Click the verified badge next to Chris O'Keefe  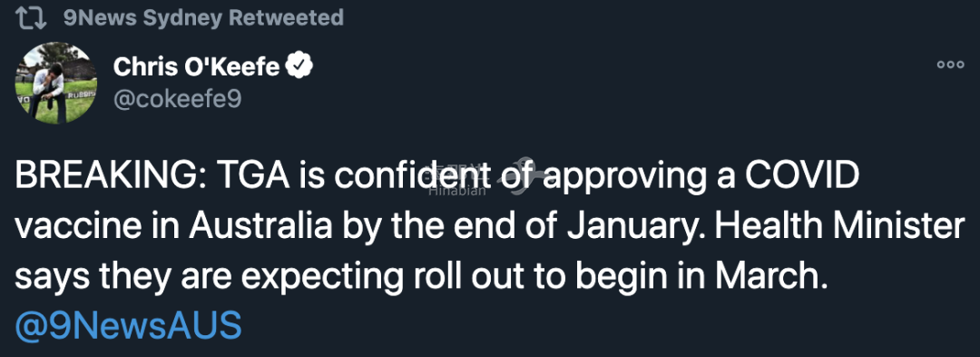tap(299, 66)
